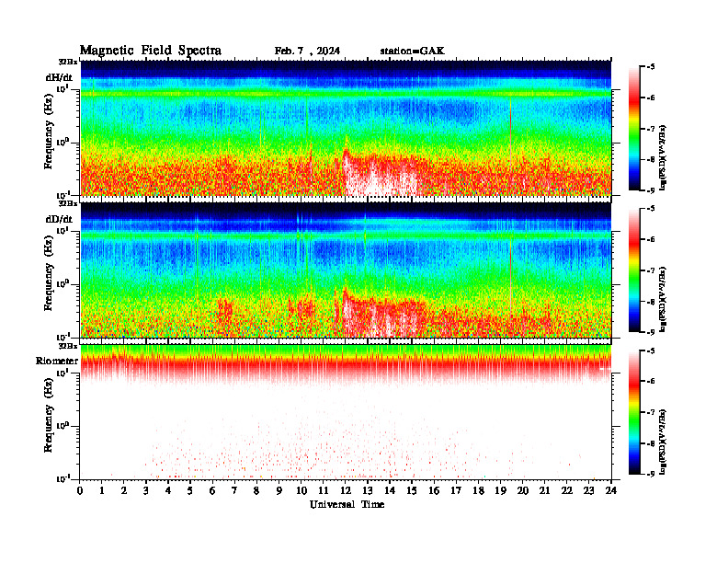Image resolution: width=728 pixels, height=563 pixels.
Task: Click hour 17 on the Universal Time axis
Action: click(x=457, y=490)
